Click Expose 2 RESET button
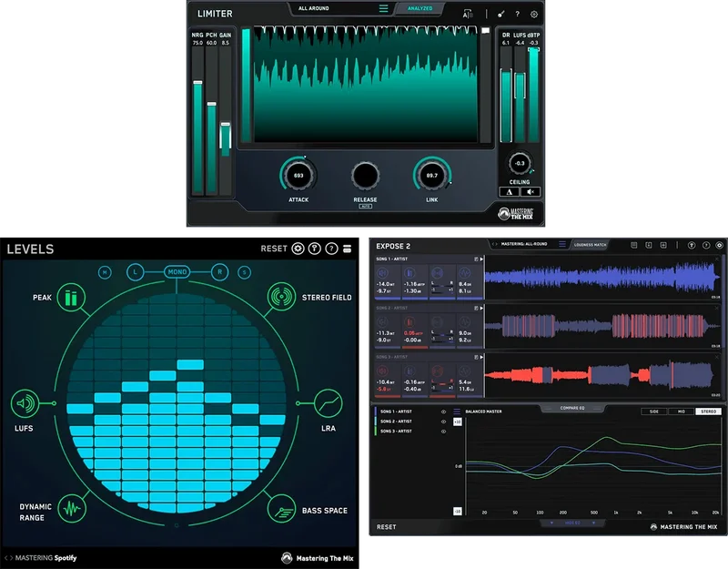728x569 pixels. [386, 527]
